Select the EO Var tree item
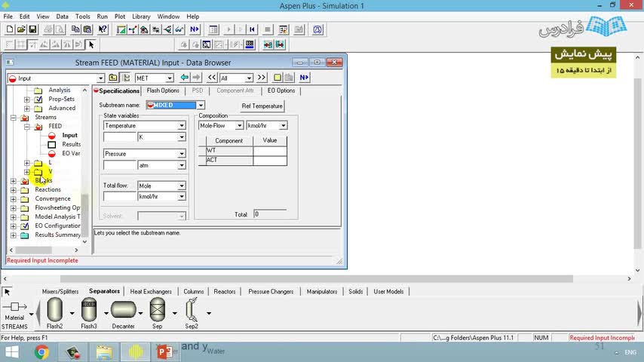The image size is (644, 362). pyautogui.click(x=71, y=153)
